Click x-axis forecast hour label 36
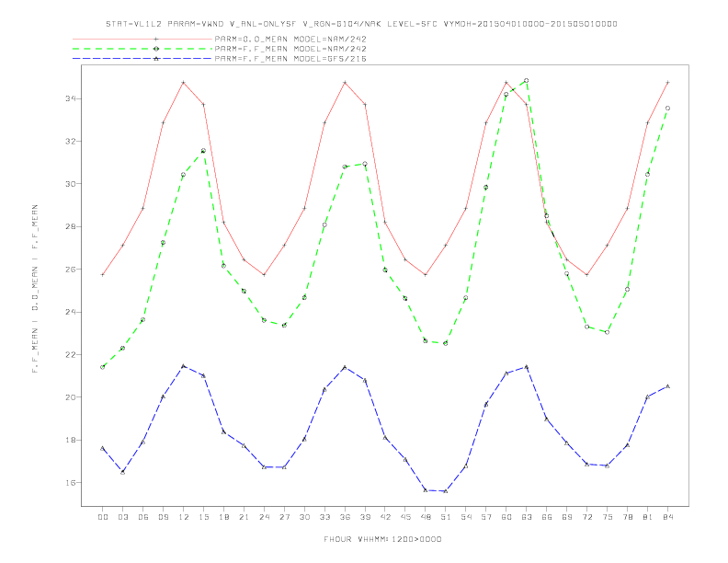The image size is (728, 563). pos(345,517)
